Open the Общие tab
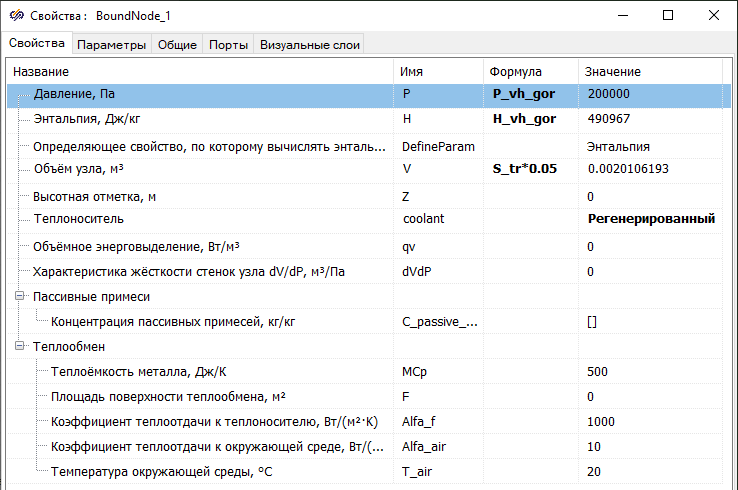Viewport: 738px width, 490px height. (177, 45)
